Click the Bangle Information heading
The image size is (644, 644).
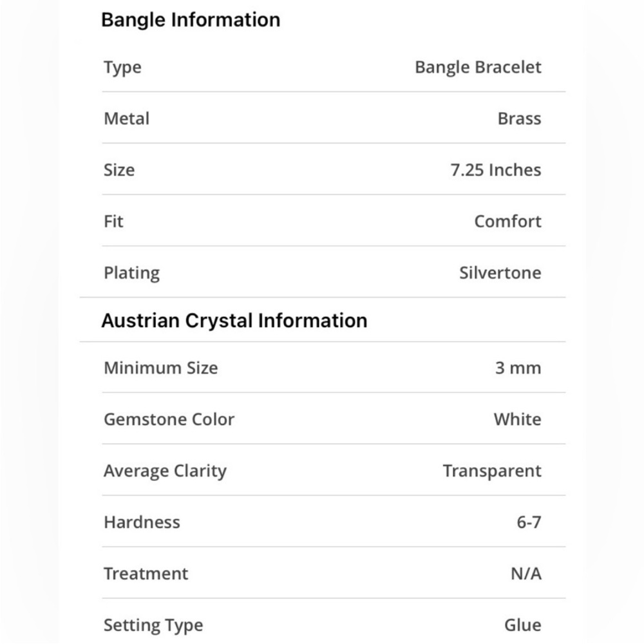tap(191, 20)
